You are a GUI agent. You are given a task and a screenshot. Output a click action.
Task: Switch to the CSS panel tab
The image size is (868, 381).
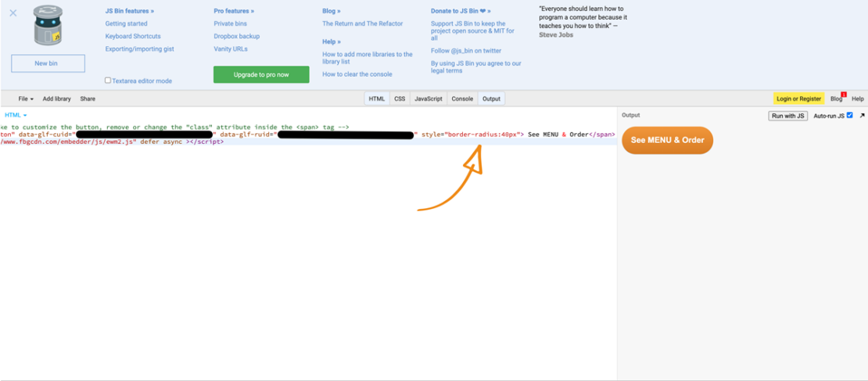(x=400, y=99)
